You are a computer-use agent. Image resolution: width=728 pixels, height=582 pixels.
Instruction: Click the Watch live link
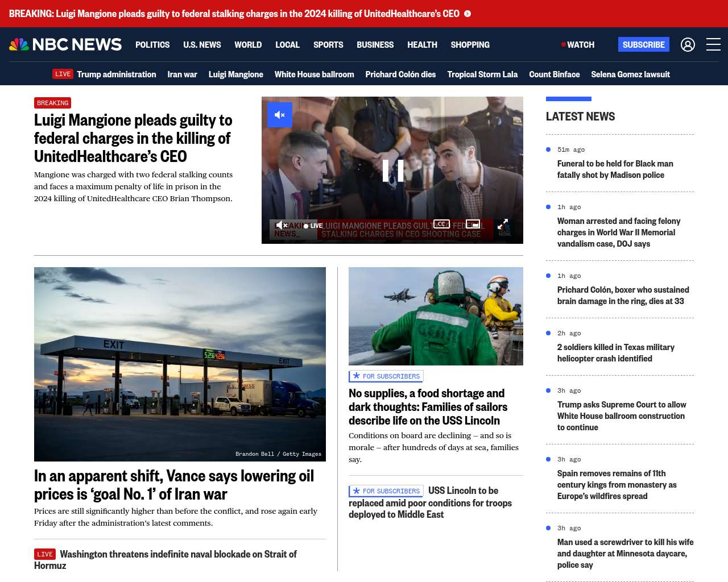coord(578,44)
